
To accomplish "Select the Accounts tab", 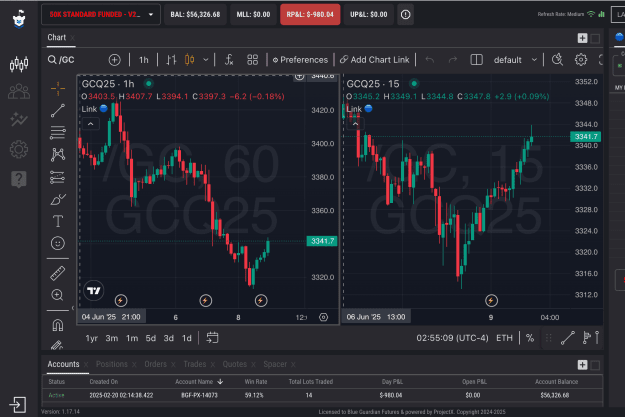I will tap(63, 364).
